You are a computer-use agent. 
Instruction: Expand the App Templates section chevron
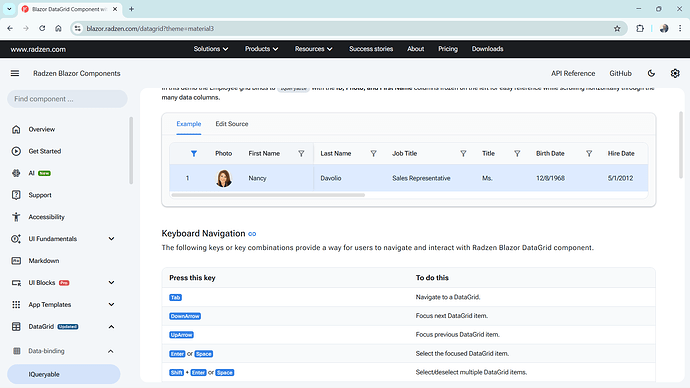point(111,304)
